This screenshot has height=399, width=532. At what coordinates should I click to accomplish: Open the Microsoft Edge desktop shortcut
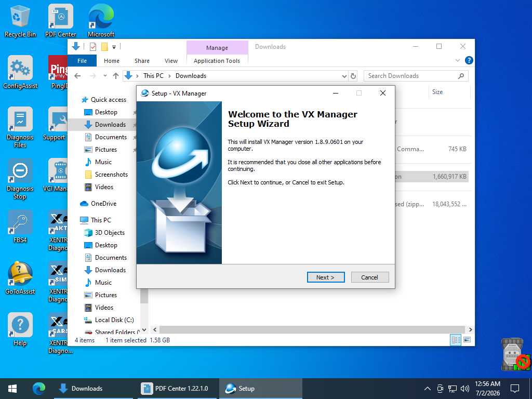coord(101,21)
